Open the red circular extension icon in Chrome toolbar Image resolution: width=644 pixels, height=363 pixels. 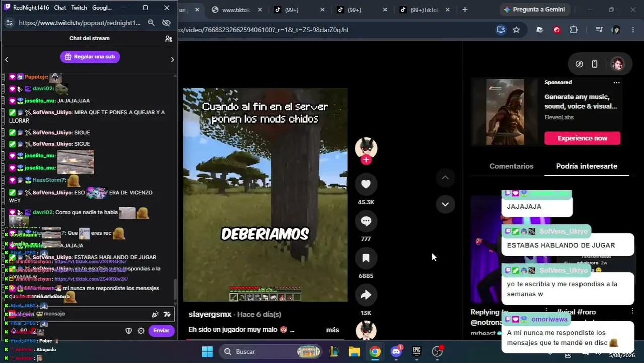[557, 30]
